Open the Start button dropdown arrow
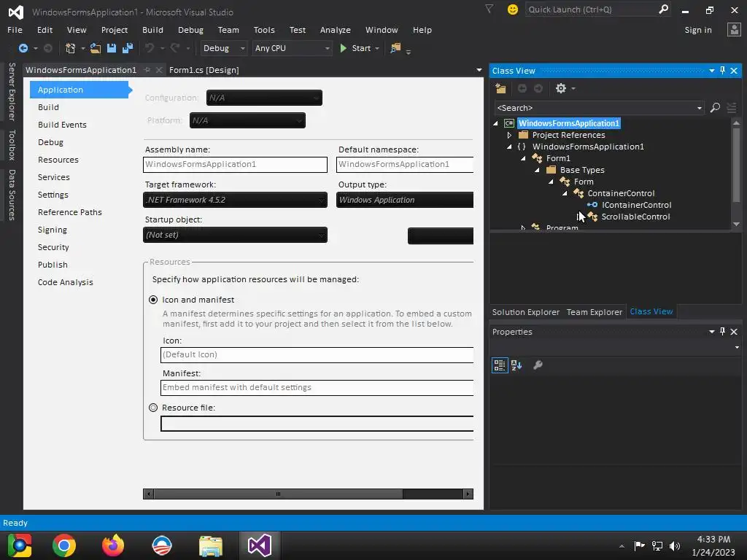This screenshot has height=560, width=747. [x=377, y=48]
